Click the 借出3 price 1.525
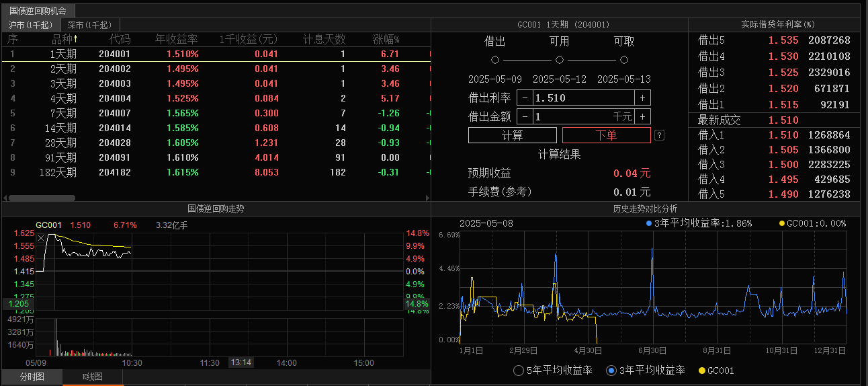The width and height of the screenshot is (868, 386). click(x=783, y=73)
